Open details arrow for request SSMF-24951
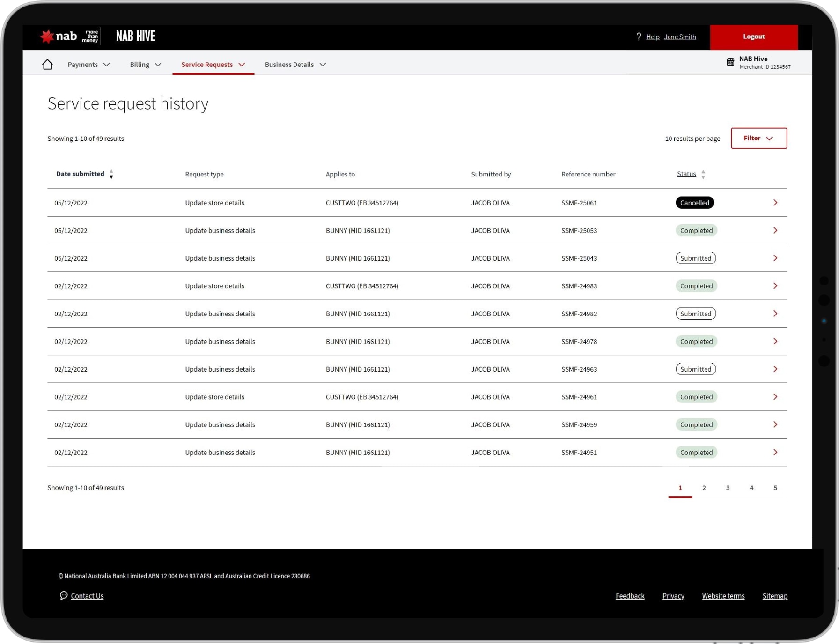The image size is (839, 644). [x=775, y=452]
